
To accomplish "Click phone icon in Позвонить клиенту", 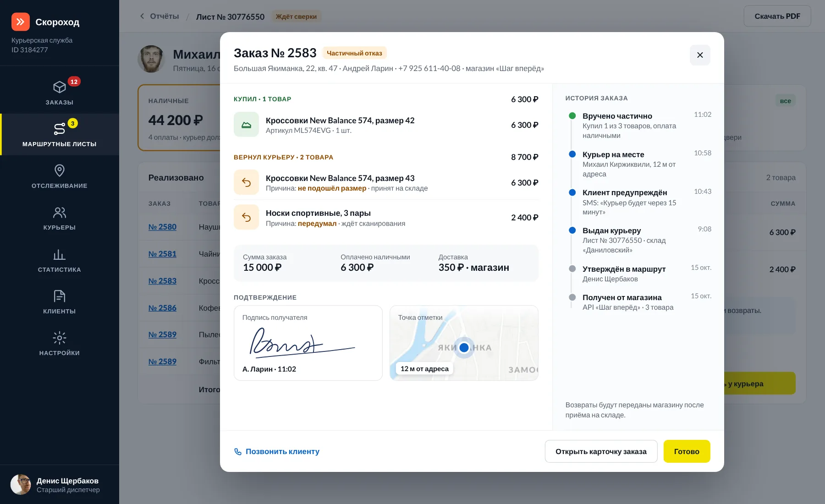I will pyautogui.click(x=238, y=452).
